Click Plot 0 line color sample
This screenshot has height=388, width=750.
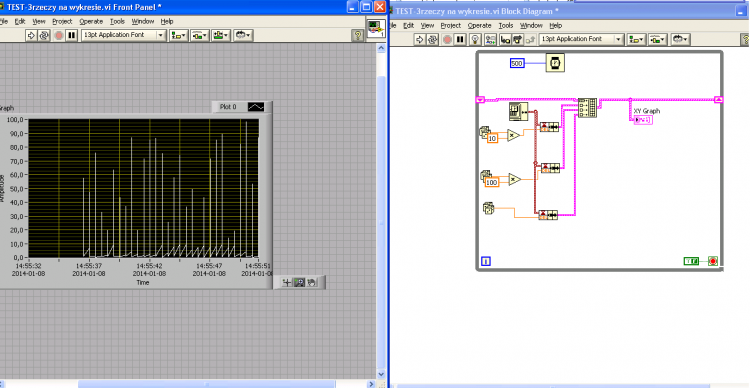tap(256, 107)
